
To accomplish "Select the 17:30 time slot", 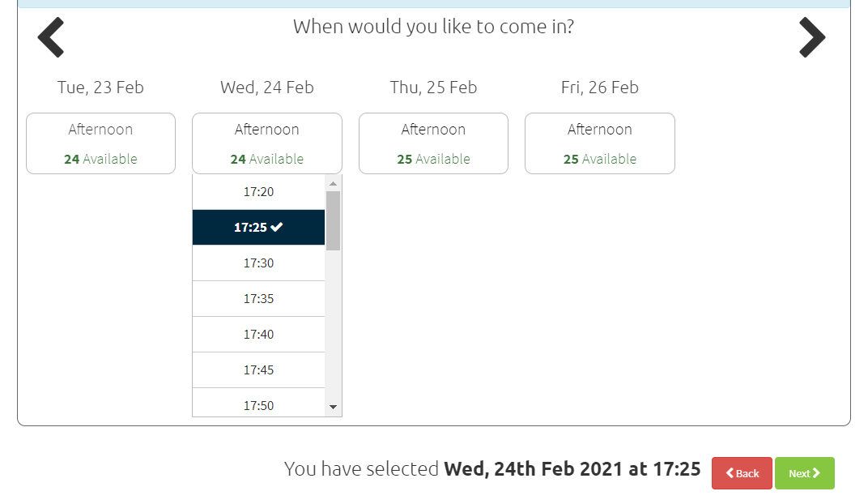I will pyautogui.click(x=258, y=263).
